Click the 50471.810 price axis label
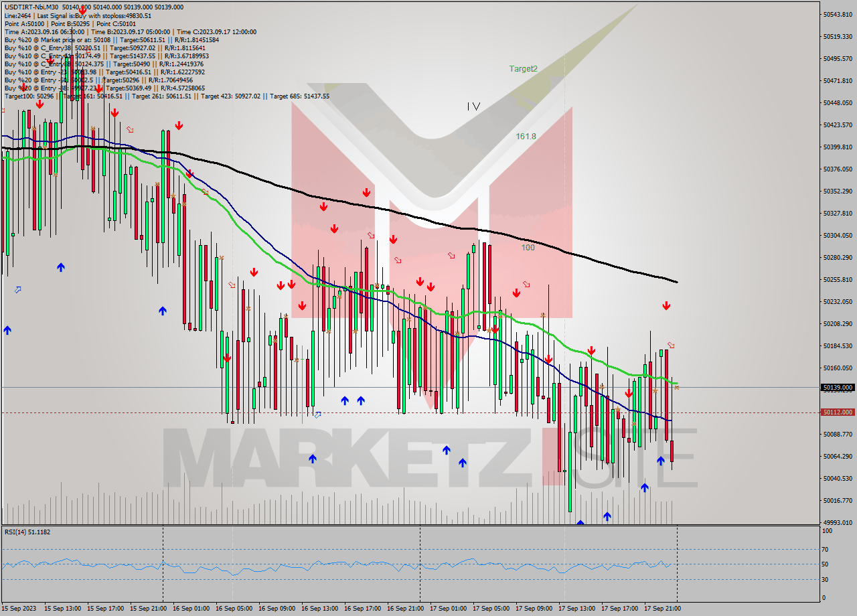The height and width of the screenshot is (616, 857). point(838,80)
